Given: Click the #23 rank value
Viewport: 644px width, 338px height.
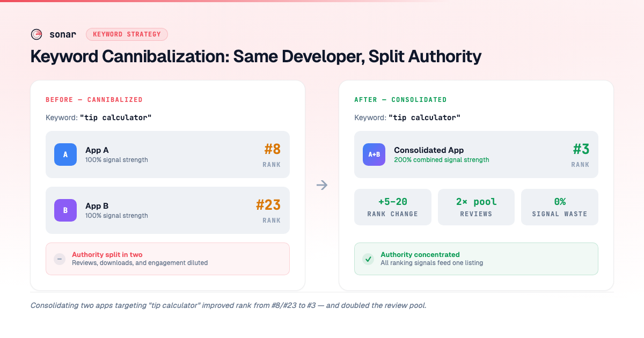Looking at the screenshot, I should tap(268, 205).
